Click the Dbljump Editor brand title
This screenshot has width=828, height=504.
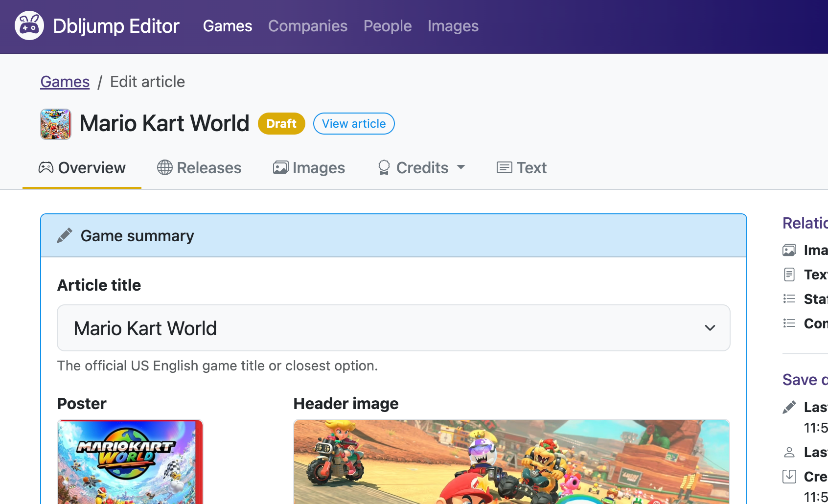[x=116, y=26]
